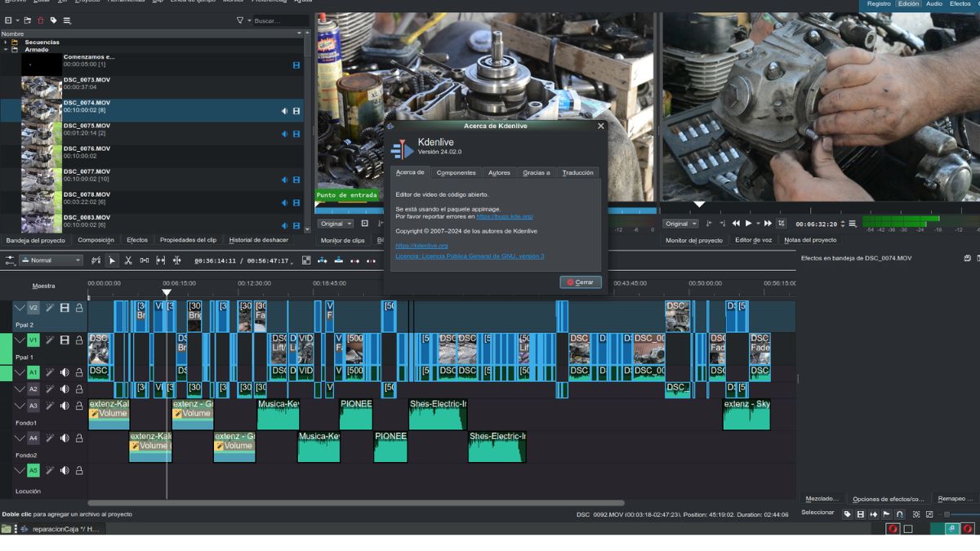This screenshot has width=980, height=551.
Task: Mute the A1 audio track
Action: click(65, 372)
